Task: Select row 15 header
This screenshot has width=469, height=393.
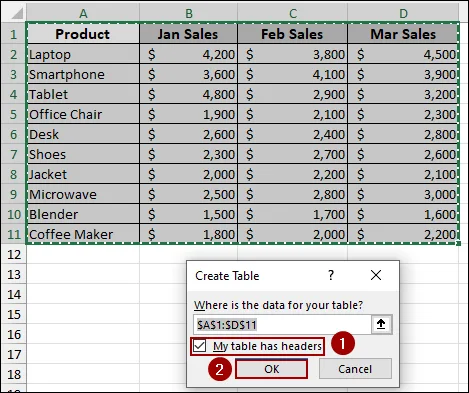Action: (x=13, y=314)
